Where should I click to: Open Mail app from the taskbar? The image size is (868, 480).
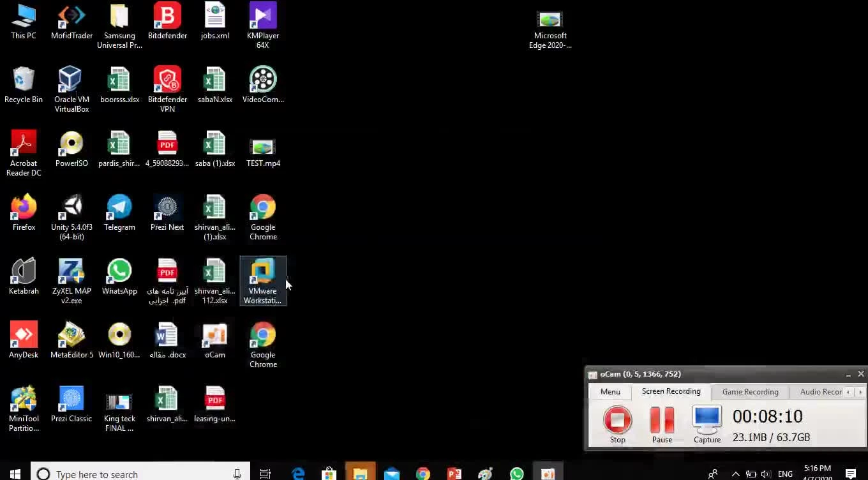(391, 474)
